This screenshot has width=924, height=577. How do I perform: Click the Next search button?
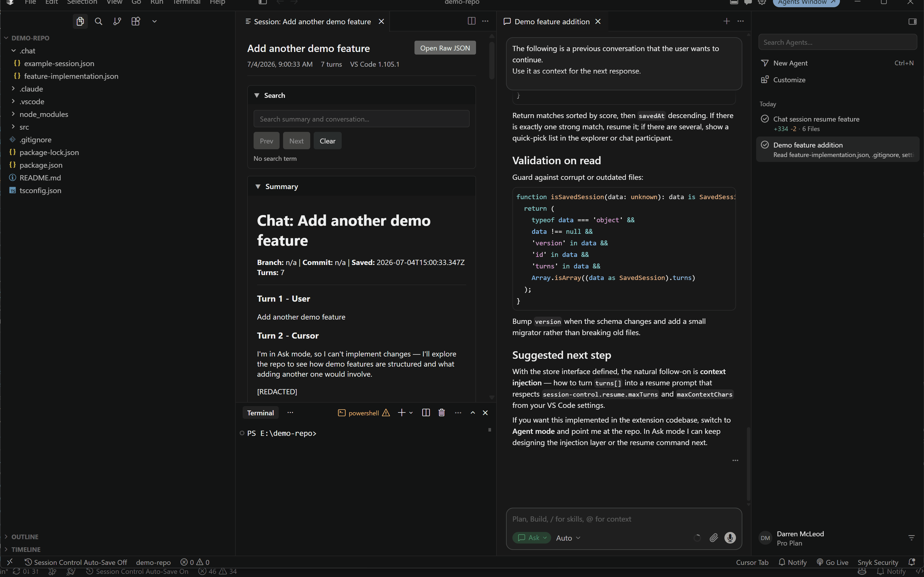[296, 141]
